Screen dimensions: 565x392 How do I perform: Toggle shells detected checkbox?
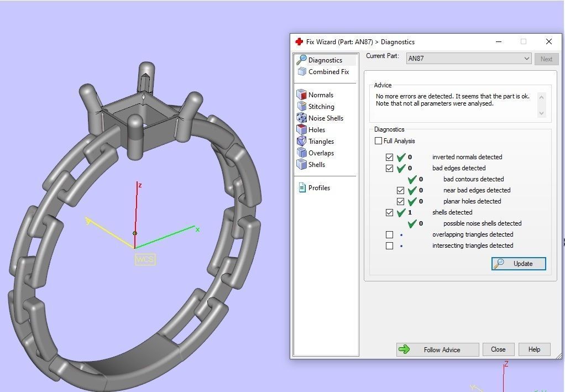coord(389,212)
